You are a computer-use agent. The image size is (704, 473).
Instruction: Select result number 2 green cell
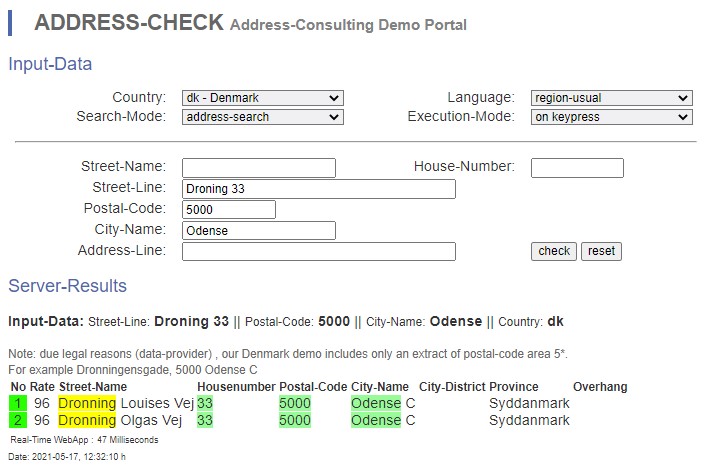click(x=17, y=421)
